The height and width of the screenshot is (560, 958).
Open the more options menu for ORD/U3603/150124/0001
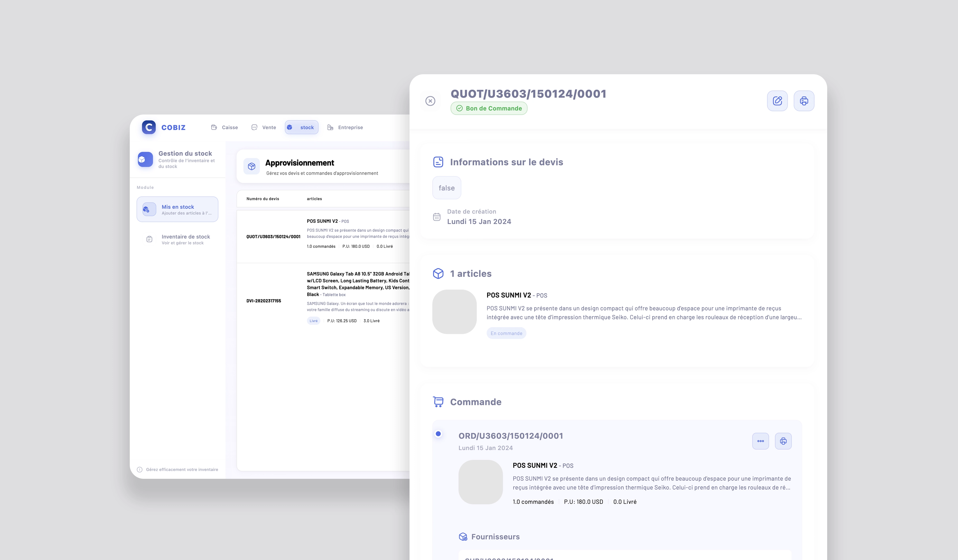click(x=761, y=441)
